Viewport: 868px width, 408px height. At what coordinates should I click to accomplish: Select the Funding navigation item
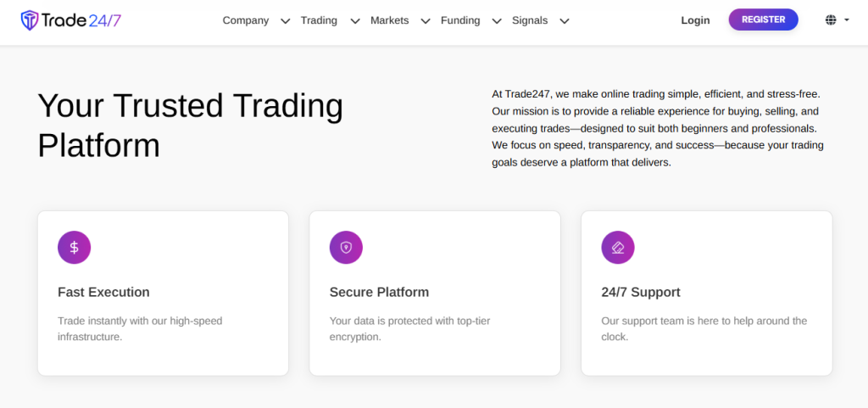click(x=460, y=20)
